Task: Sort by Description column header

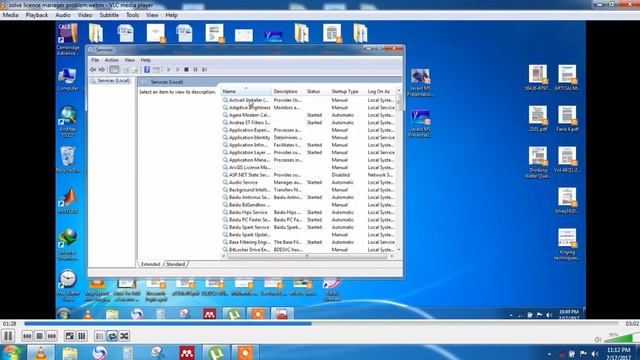Action: (288, 91)
